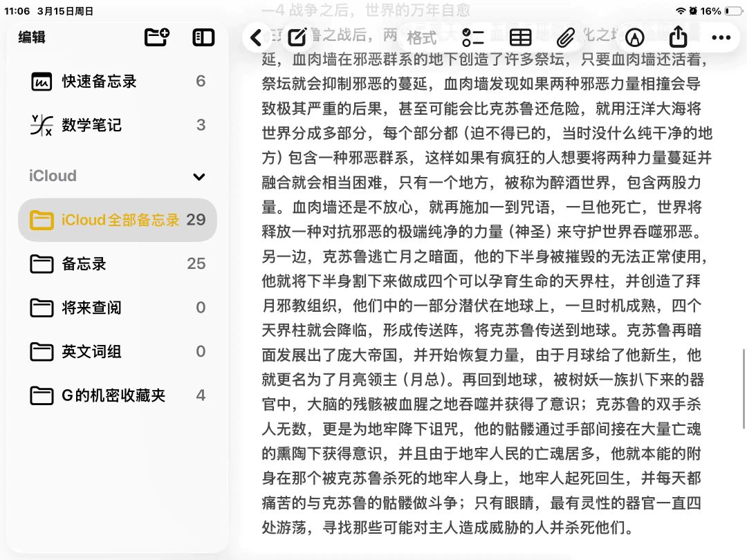Tap the Wi-Fi status icon
Viewport: 747px width, 560px height.
click(681, 11)
